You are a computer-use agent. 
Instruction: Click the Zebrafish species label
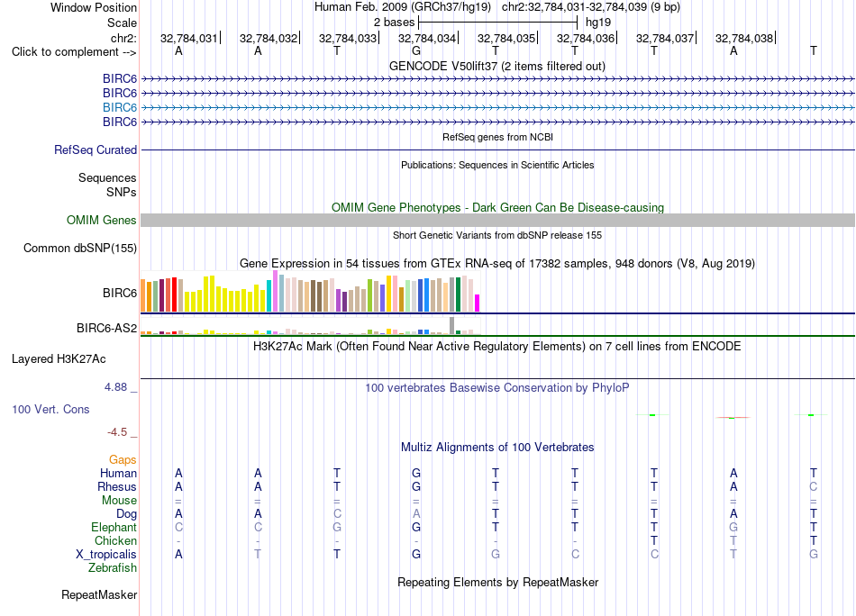[113, 568]
